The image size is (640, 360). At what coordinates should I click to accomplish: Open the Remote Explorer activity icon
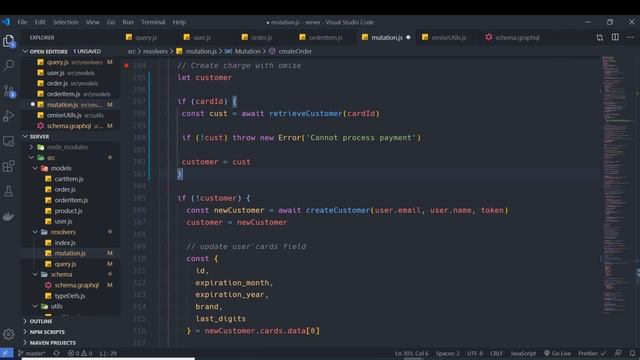coord(9,141)
